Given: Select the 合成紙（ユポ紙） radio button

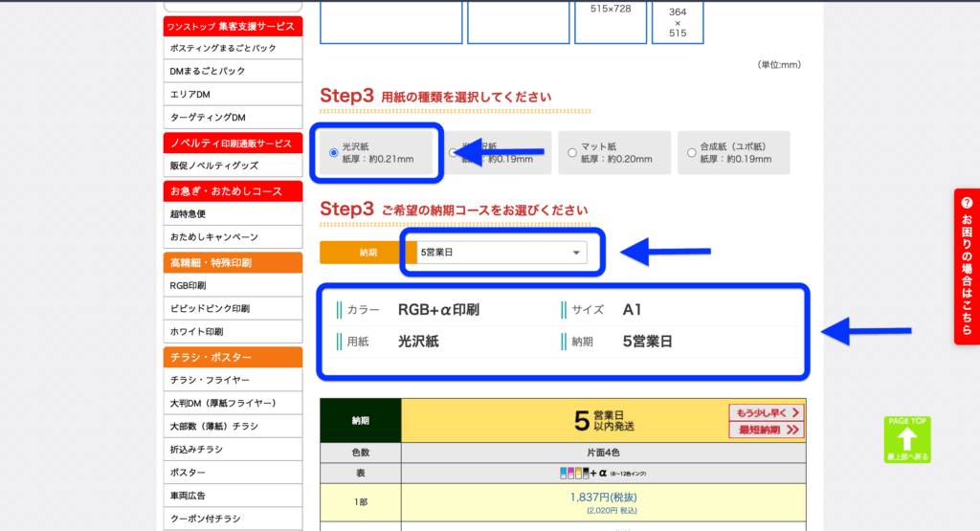Looking at the screenshot, I should coord(691,152).
